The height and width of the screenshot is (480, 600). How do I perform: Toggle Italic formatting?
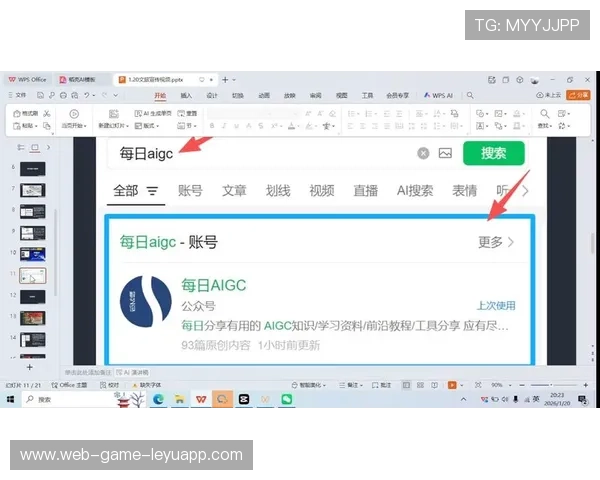(x=224, y=126)
